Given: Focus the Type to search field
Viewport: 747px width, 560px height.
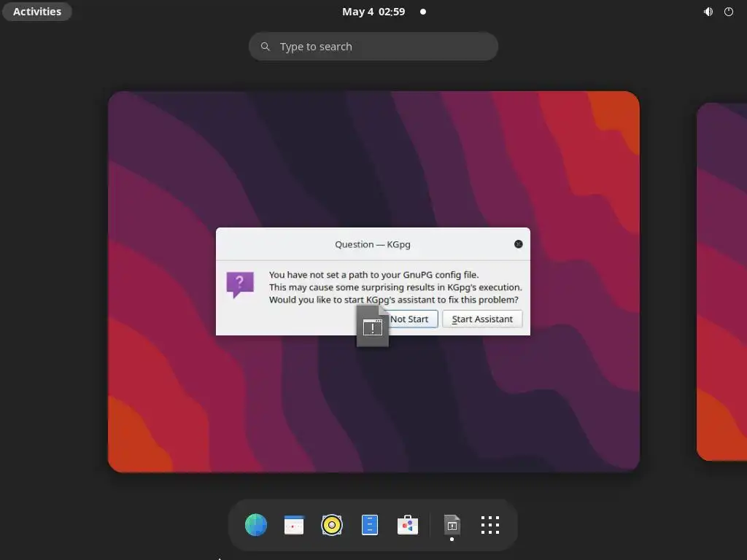Looking at the screenshot, I should tap(373, 46).
